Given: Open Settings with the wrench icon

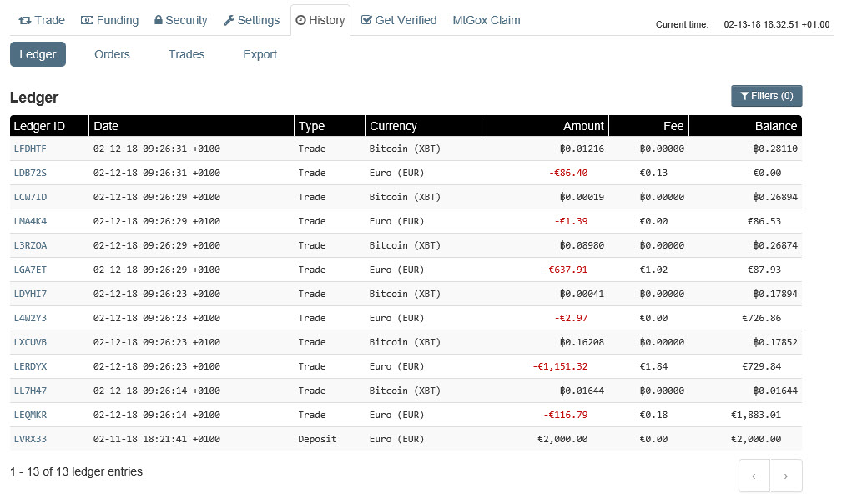Looking at the screenshot, I should 251,20.
